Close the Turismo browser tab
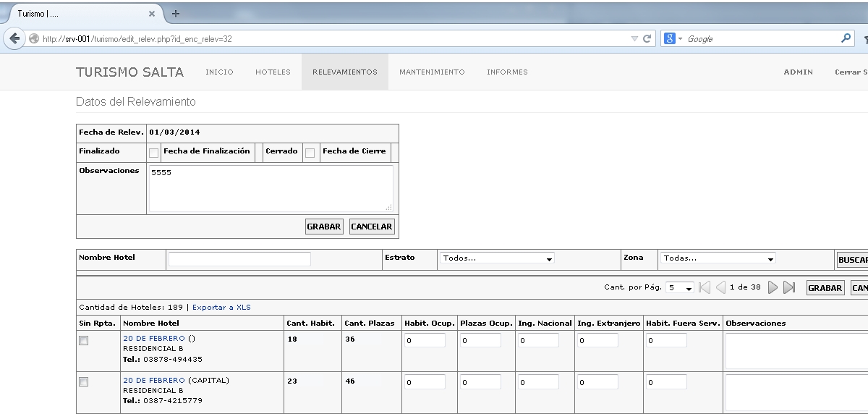Image resolution: width=868 pixels, height=414 pixels. tap(152, 14)
